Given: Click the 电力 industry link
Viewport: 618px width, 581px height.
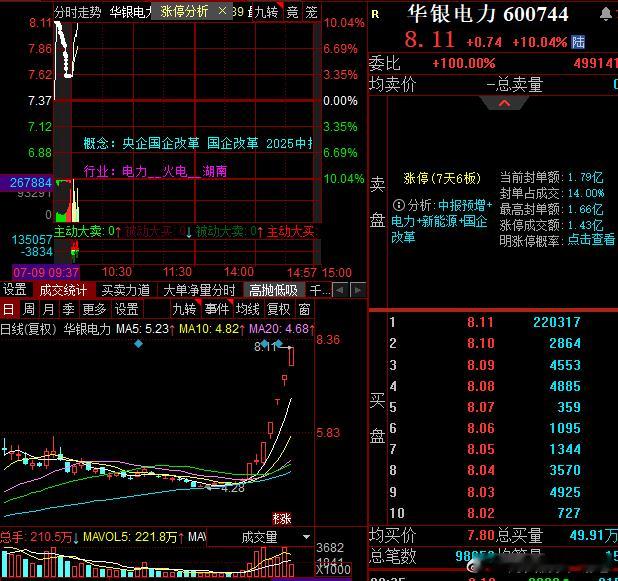Looking at the screenshot, I should click(135, 171).
